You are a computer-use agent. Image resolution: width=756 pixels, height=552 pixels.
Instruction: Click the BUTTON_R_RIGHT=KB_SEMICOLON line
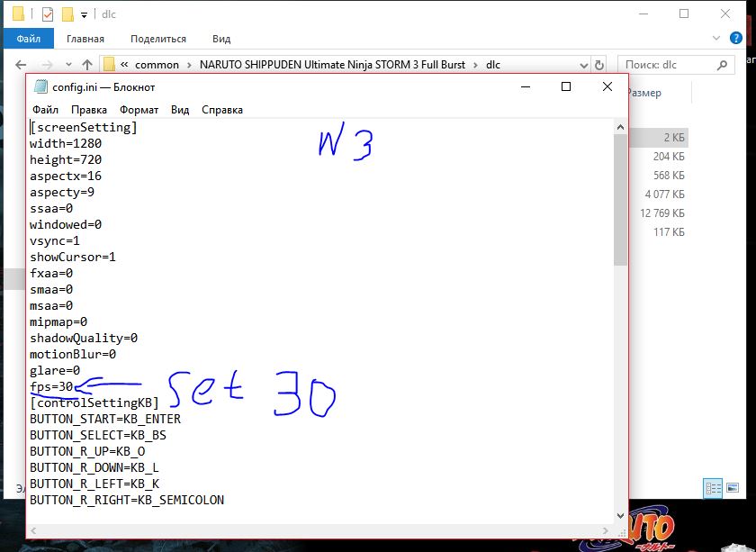click(127, 500)
